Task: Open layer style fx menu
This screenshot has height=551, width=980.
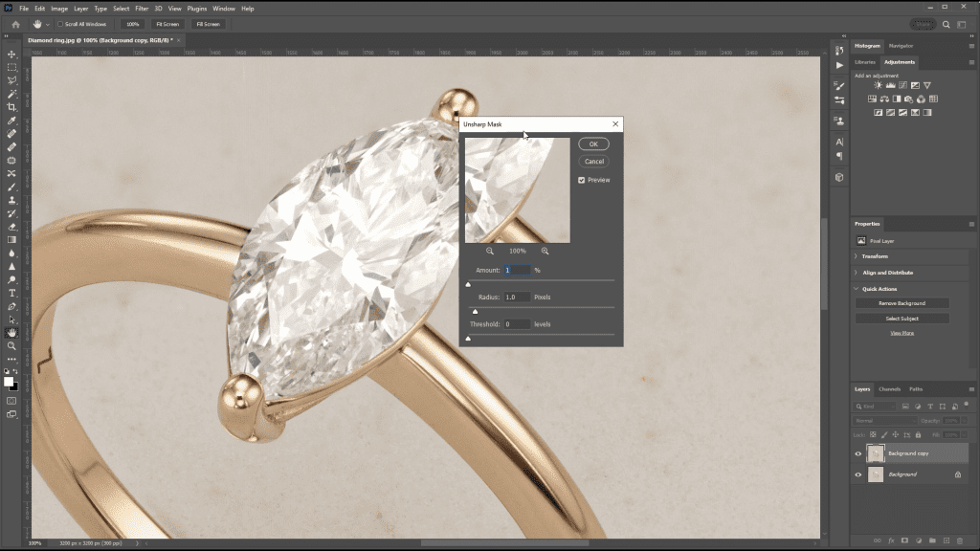Action: click(891, 540)
